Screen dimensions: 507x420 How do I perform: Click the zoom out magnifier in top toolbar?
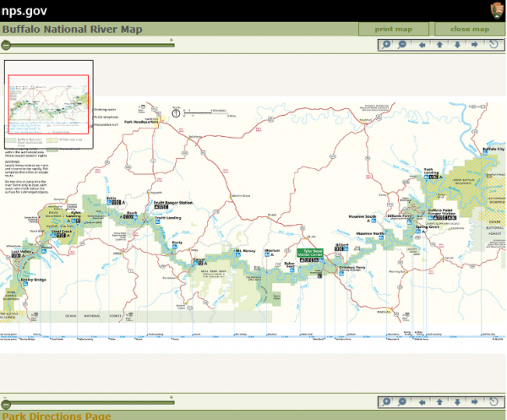pos(402,45)
